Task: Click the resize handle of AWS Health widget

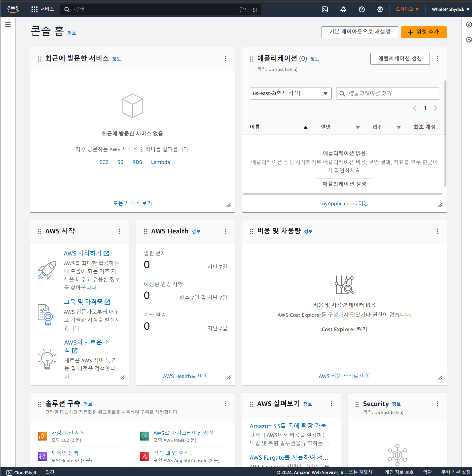Action: pyautogui.click(x=229, y=378)
